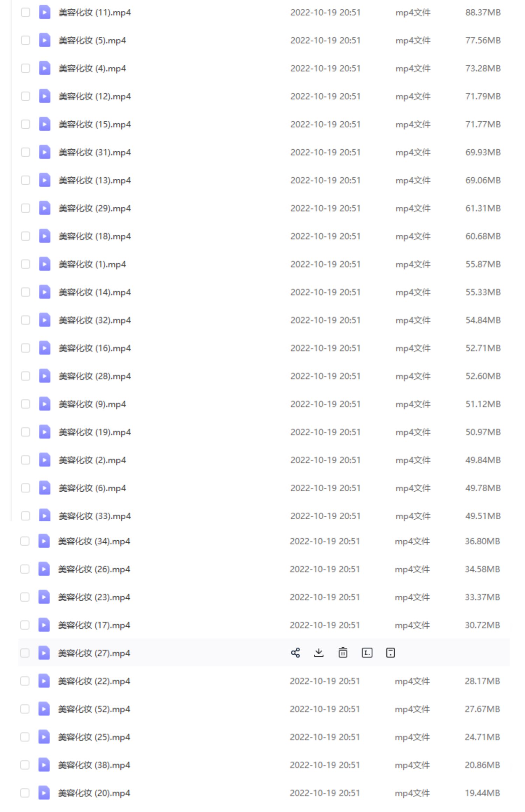
Task: Download 美容化妆 (27).mp4 using the download icon
Action: (318, 653)
